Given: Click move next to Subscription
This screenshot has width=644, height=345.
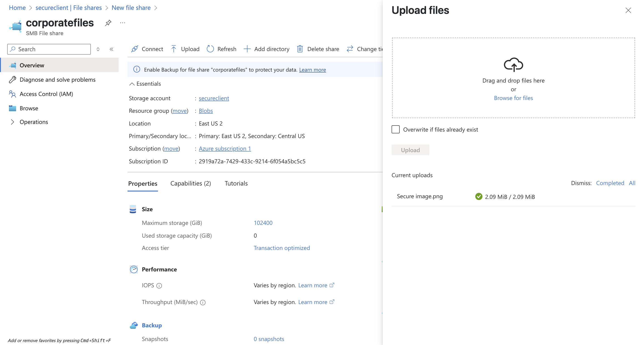Looking at the screenshot, I should coord(171,149).
